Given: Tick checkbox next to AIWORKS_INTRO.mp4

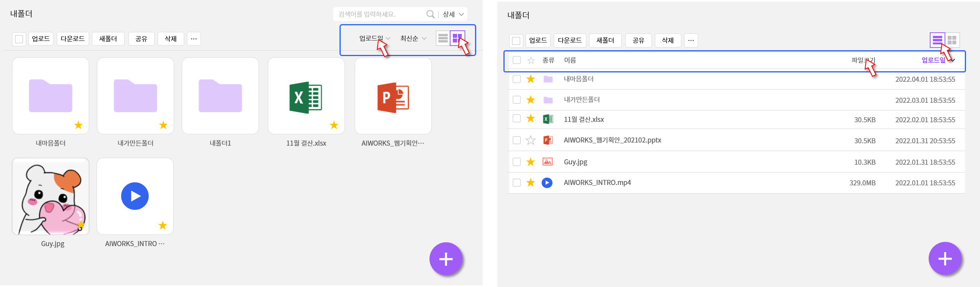Looking at the screenshot, I should point(517,183).
